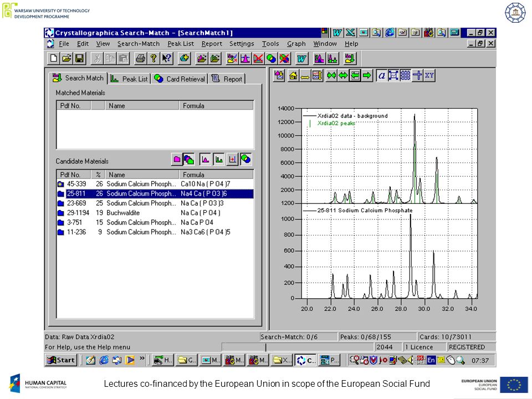Screen dimensions: 532x399
Task: Click the search-match icon with green down arrow
Action: click(x=349, y=58)
